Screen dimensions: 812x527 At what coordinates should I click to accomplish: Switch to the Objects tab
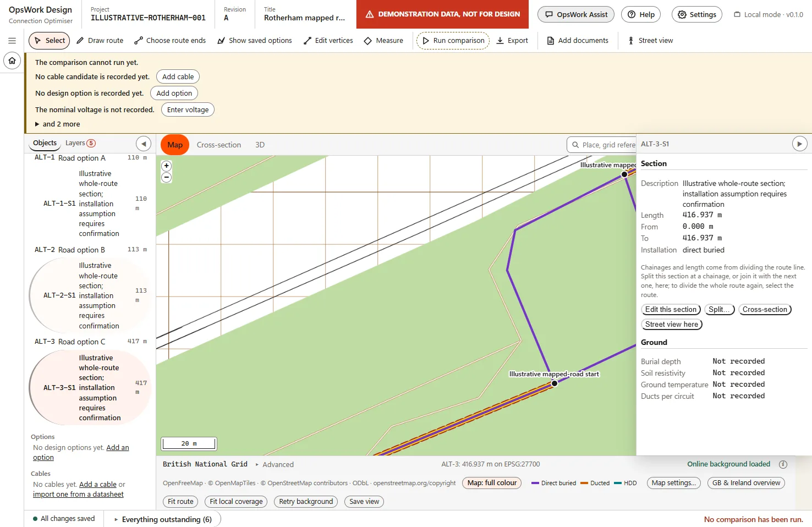[45, 143]
